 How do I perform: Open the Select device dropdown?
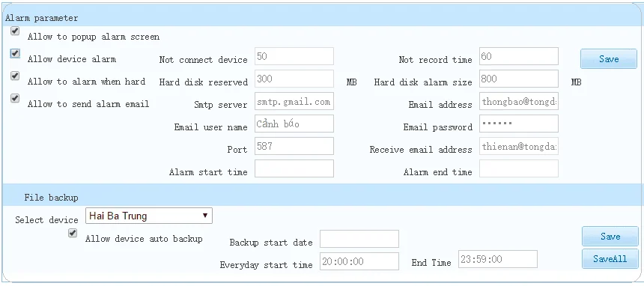click(x=149, y=216)
